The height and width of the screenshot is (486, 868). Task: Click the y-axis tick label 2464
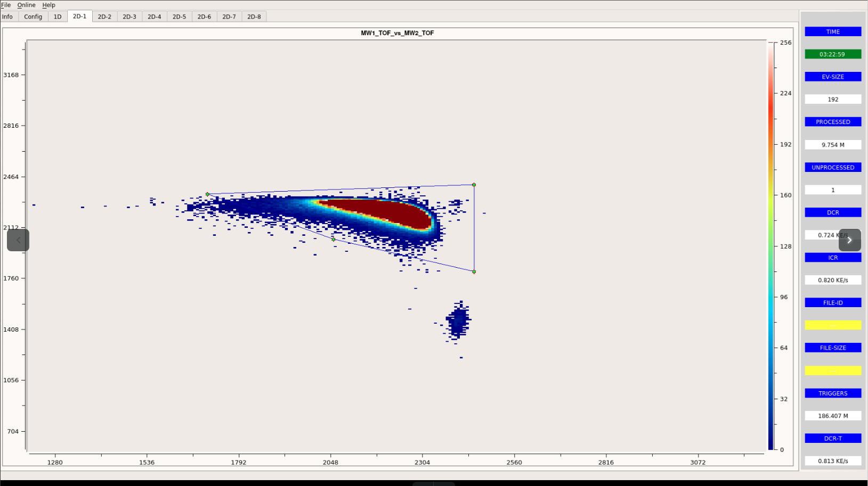click(11, 177)
